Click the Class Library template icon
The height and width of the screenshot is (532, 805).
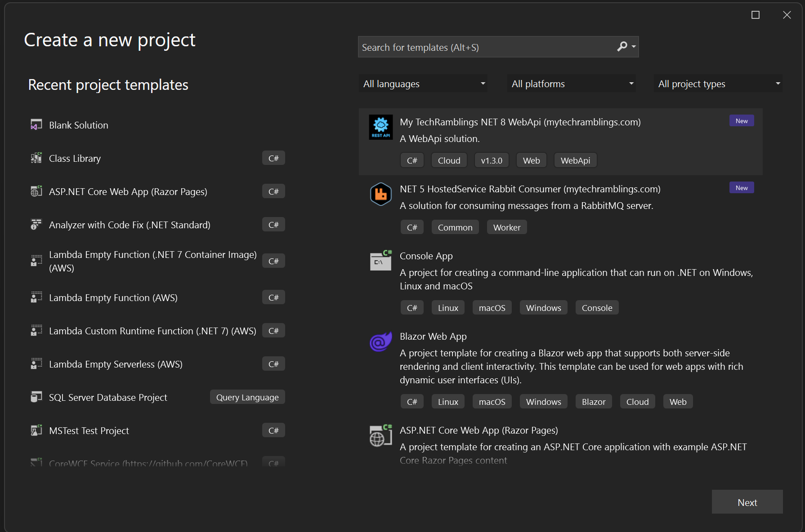pos(36,158)
